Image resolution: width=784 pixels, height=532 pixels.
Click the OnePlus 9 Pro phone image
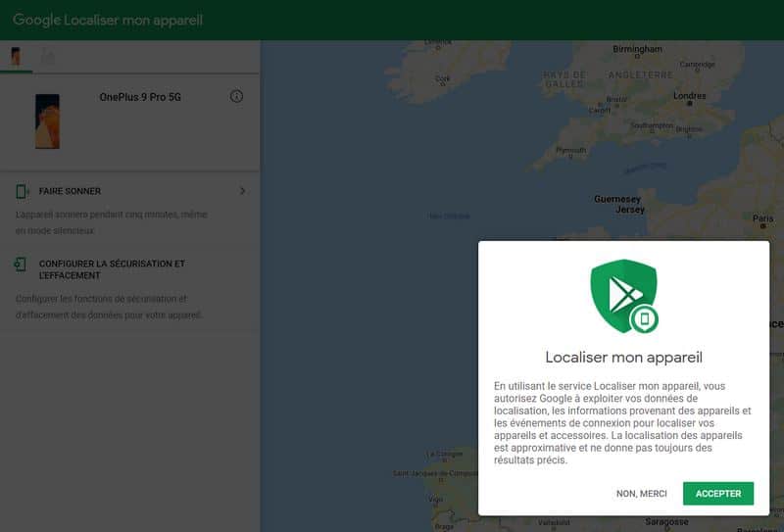coord(47,121)
